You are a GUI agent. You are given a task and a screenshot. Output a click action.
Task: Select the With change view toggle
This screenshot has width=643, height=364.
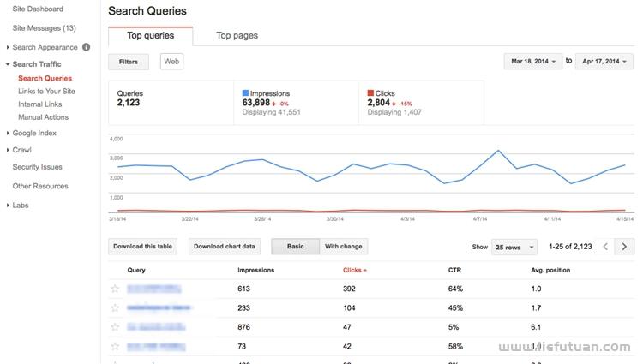(x=344, y=247)
